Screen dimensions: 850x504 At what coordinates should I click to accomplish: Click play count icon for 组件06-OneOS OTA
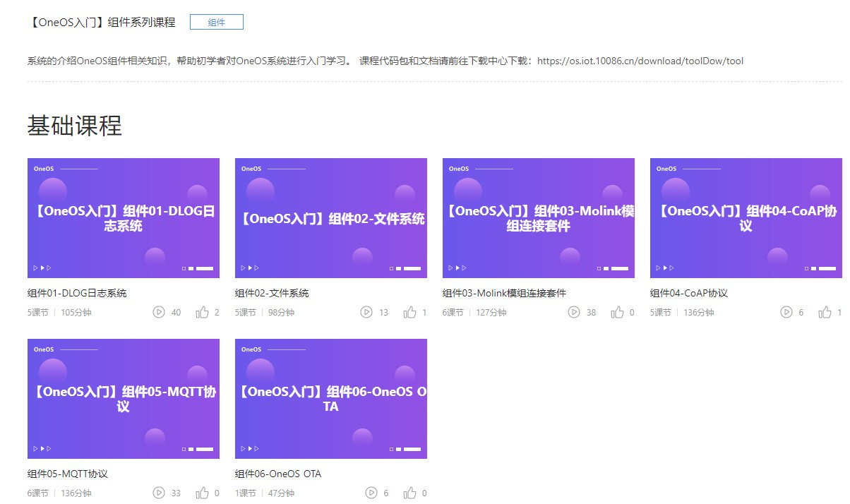371,493
